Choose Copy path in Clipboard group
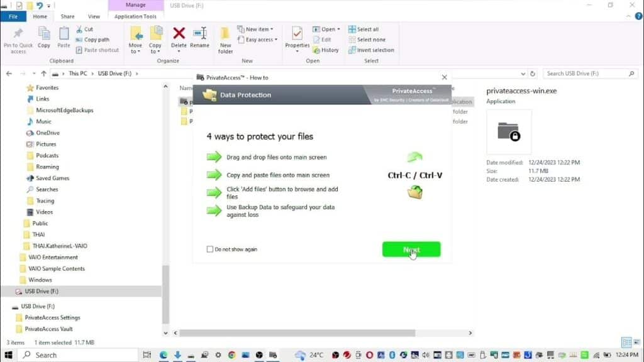Image resolution: width=644 pixels, height=362 pixels. pyautogui.click(x=93, y=40)
